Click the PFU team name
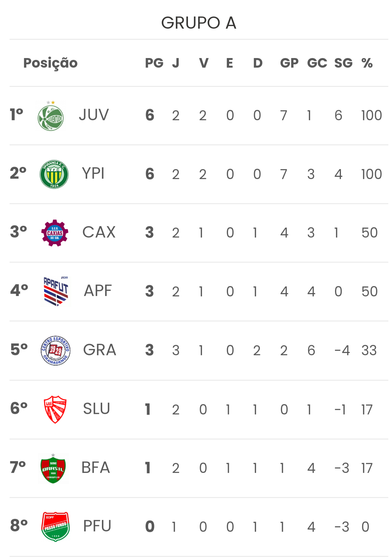 97,526
